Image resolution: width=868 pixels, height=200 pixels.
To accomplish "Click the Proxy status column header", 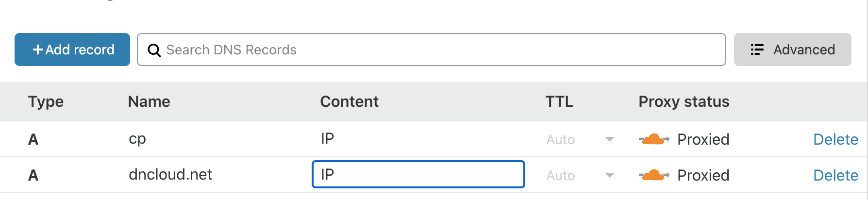I will [684, 101].
